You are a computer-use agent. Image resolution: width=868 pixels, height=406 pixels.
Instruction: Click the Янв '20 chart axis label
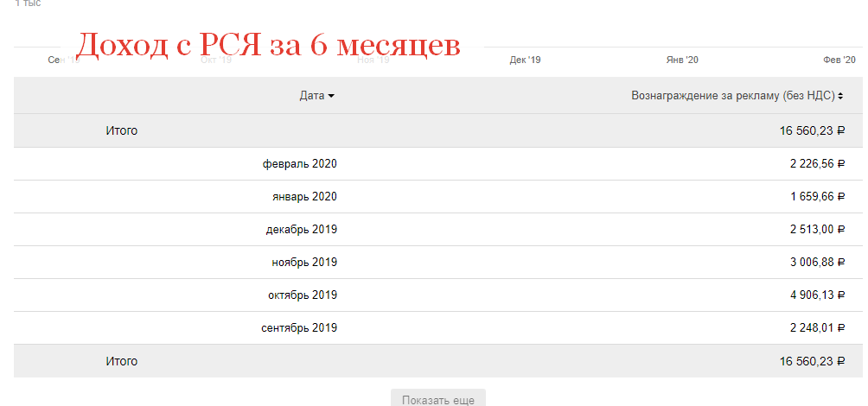(682, 60)
